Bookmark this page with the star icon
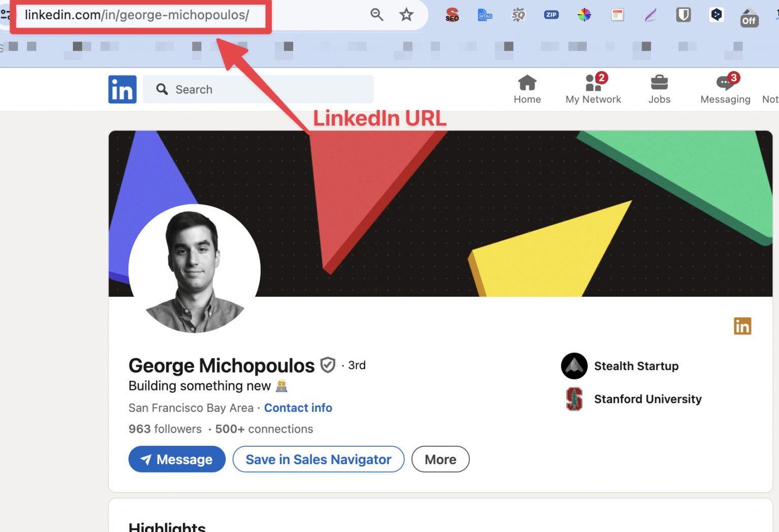The width and height of the screenshot is (779, 532). [x=406, y=15]
